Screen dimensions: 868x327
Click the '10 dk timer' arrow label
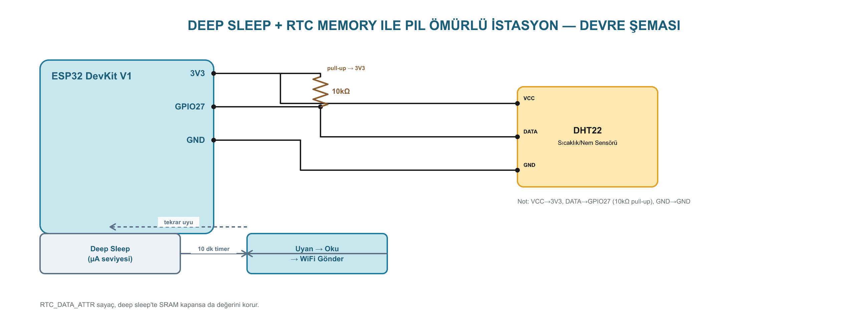click(x=214, y=249)
